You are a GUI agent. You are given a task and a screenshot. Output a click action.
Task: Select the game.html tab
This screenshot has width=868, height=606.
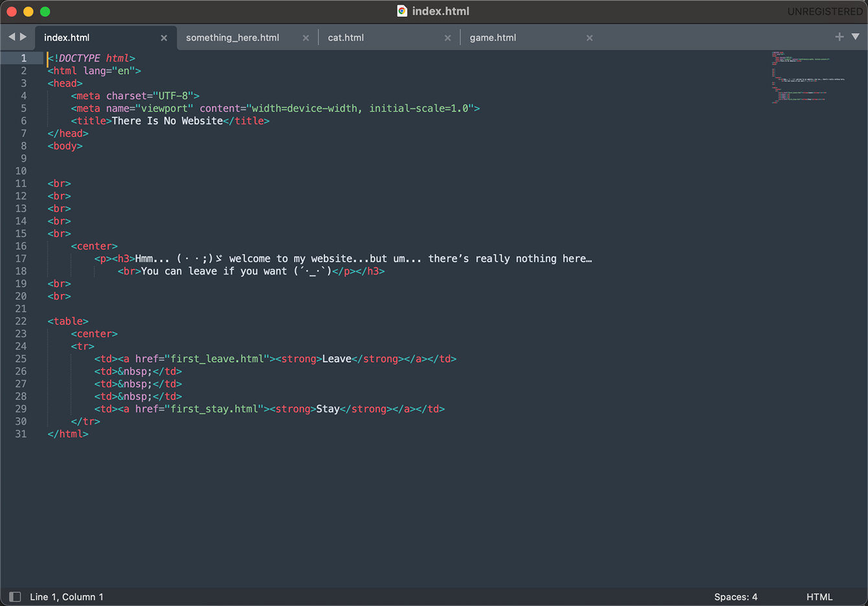pyautogui.click(x=493, y=38)
